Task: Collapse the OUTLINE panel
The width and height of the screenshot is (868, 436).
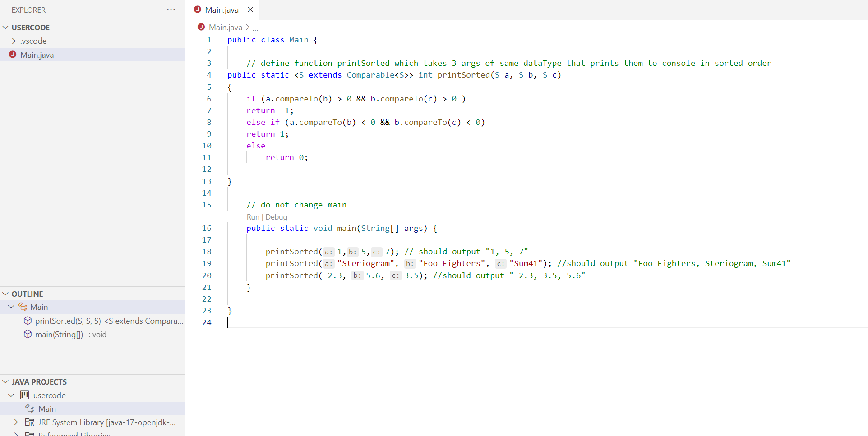Action: 5,294
